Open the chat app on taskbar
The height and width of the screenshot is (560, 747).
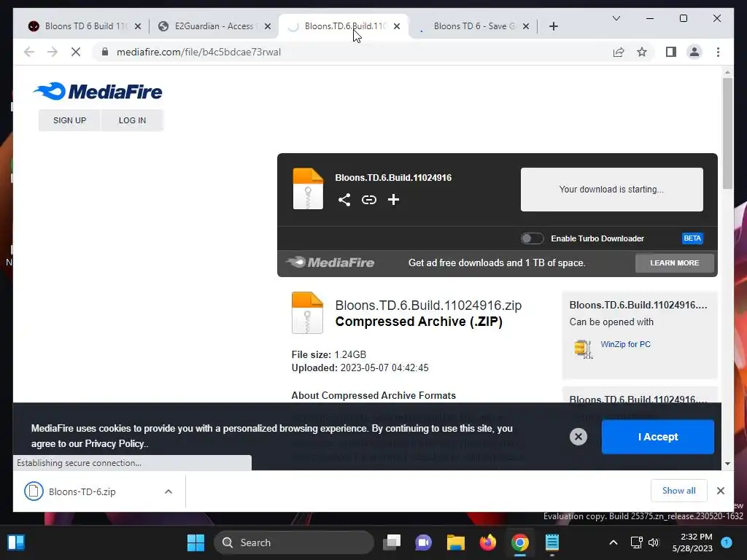[423, 542]
